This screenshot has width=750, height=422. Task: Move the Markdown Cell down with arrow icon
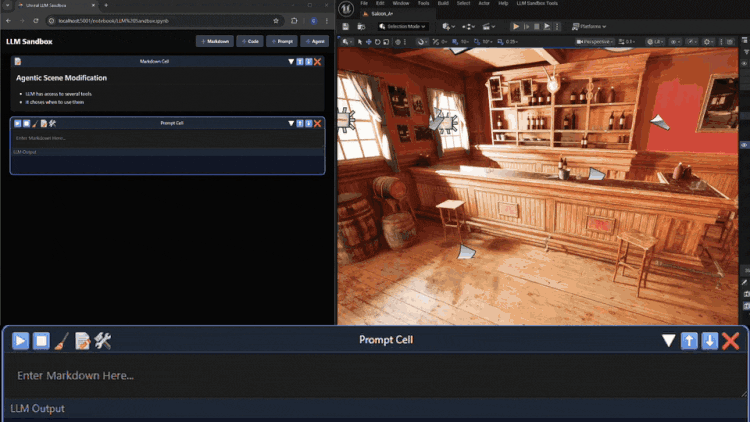[309, 62]
